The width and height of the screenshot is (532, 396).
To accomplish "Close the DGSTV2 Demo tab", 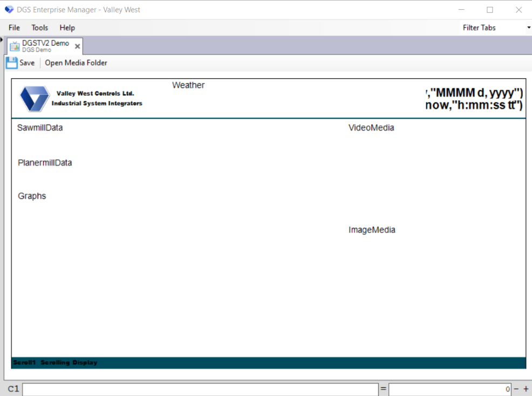I will [77, 46].
